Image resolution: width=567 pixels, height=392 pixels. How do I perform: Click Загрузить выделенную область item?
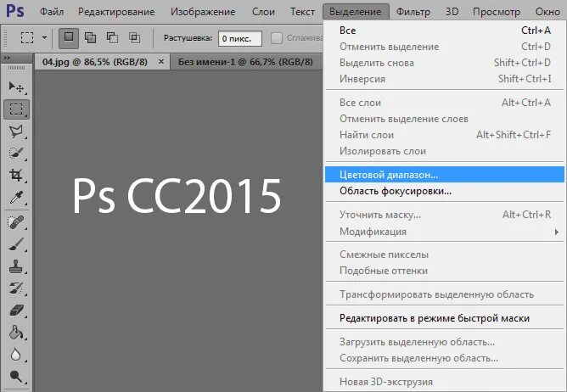[x=445, y=342]
